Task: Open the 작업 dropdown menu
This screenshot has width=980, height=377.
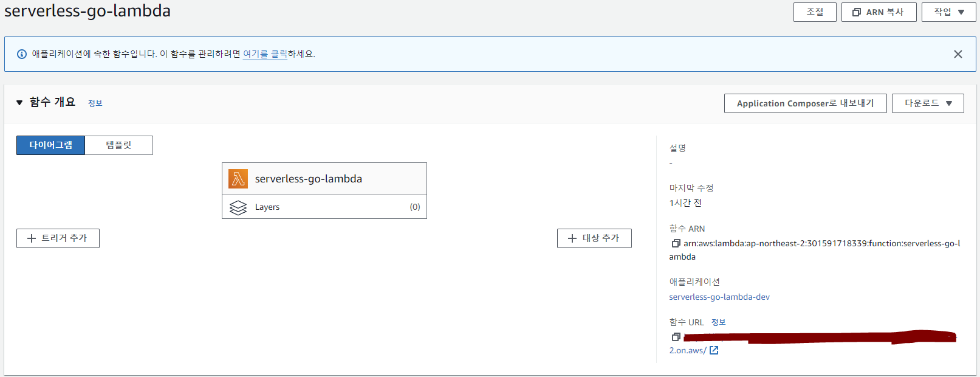Action: (x=948, y=12)
